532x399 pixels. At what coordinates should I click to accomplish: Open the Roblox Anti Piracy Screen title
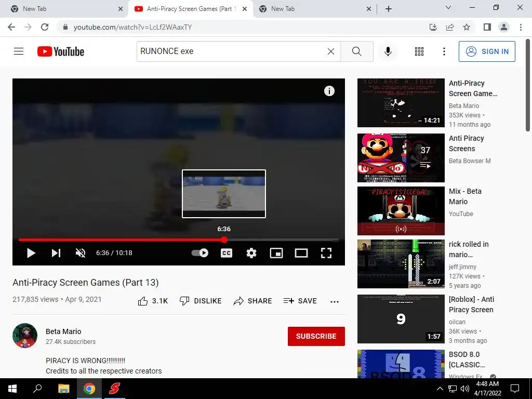point(471,304)
